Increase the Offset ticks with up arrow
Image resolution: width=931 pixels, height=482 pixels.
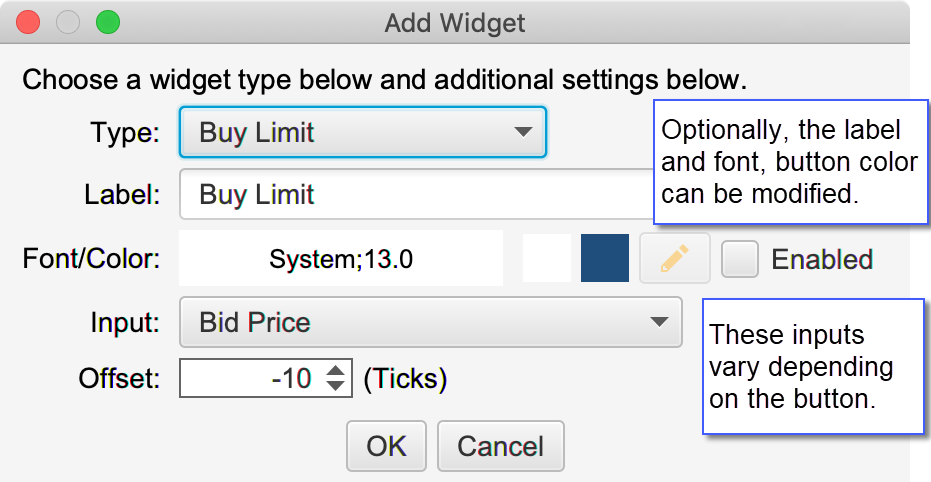click(336, 371)
